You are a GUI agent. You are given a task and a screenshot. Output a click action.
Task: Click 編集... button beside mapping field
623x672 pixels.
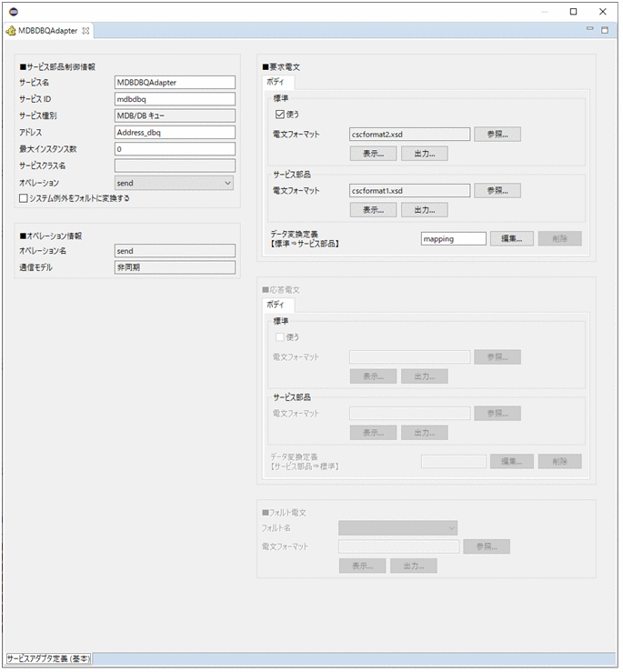(512, 238)
